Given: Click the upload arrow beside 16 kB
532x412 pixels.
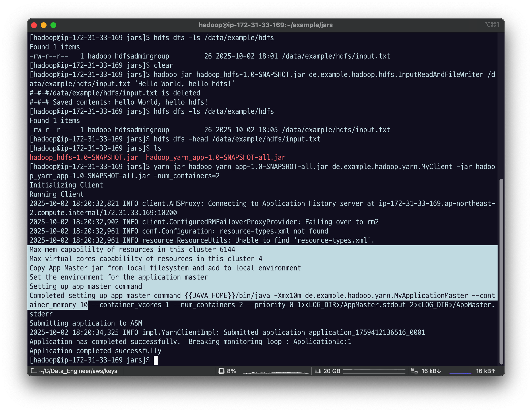Looking at the screenshot, I should coord(493,371).
